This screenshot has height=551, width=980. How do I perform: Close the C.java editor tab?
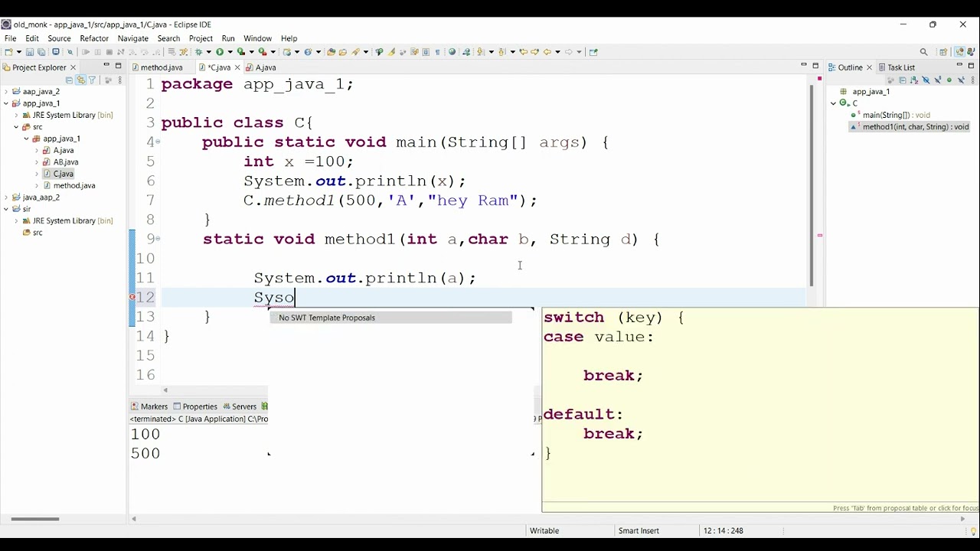pos(237,67)
